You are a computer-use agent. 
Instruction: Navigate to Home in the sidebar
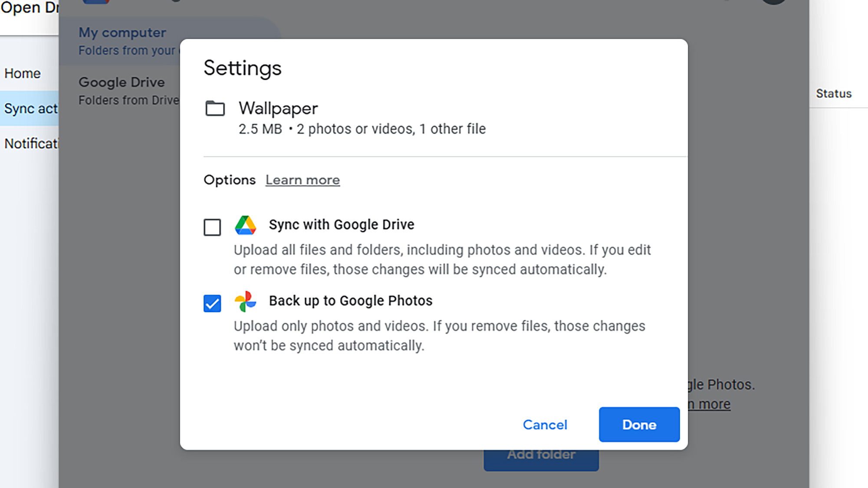(x=23, y=73)
